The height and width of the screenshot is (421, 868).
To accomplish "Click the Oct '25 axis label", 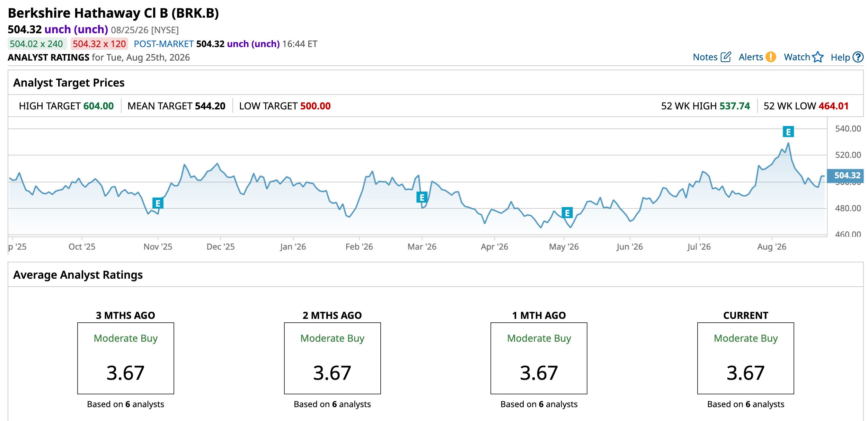I will [x=82, y=247].
